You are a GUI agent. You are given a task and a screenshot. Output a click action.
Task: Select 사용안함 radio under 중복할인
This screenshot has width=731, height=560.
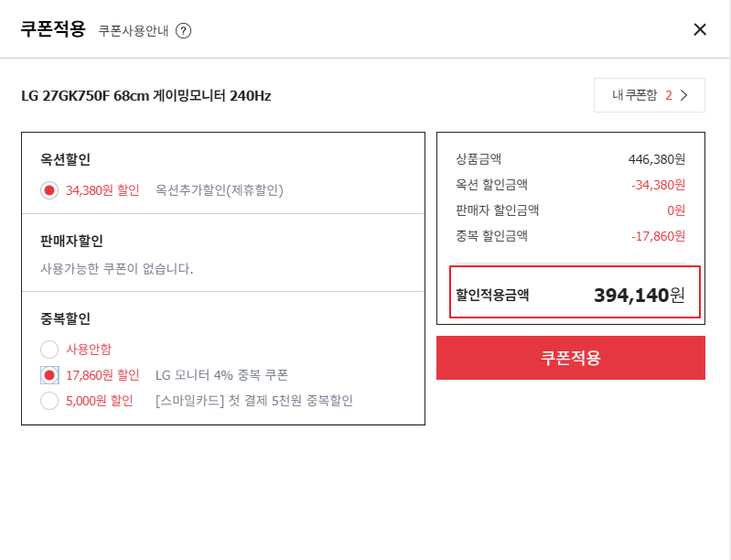pyautogui.click(x=49, y=350)
